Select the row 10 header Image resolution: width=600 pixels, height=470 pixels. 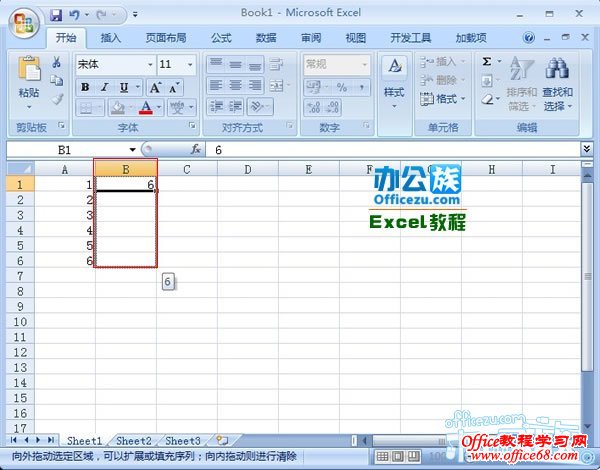click(20, 321)
